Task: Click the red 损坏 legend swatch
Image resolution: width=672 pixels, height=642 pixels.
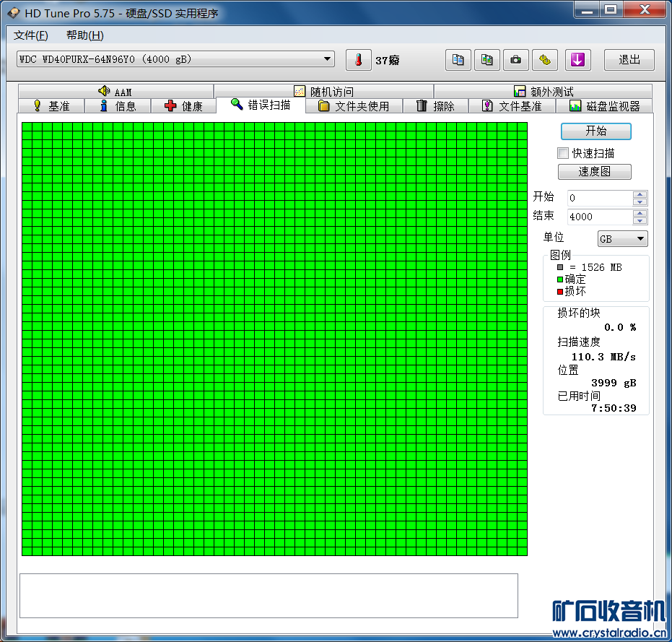Action: pos(559,292)
